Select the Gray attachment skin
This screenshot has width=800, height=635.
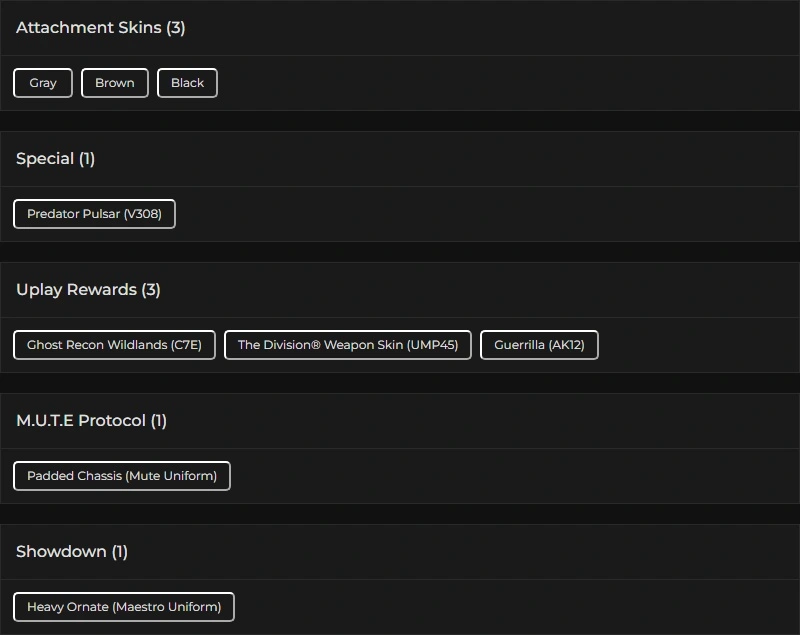pyautogui.click(x=43, y=83)
